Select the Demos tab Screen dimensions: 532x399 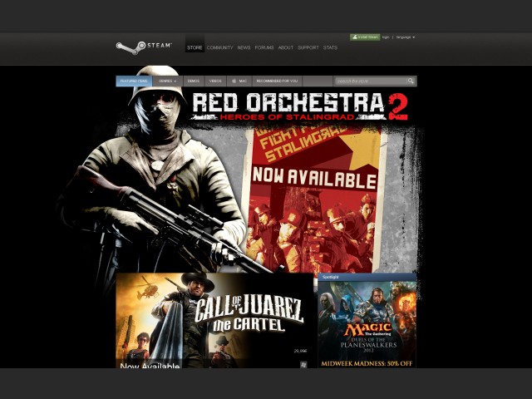[x=194, y=81]
